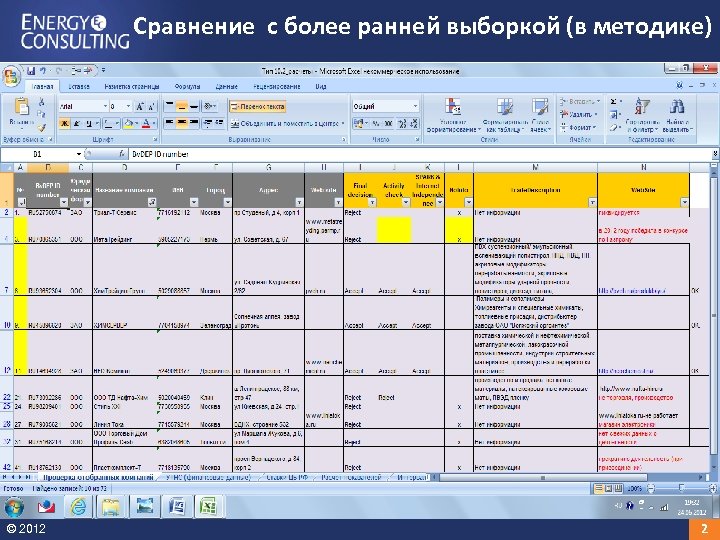Toggle underline Ч formatting
The image size is (720, 540).
click(89, 123)
